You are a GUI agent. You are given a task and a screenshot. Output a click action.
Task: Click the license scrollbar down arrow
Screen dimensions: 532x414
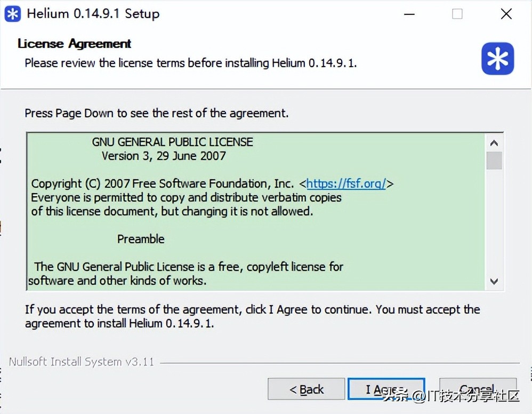[494, 281]
